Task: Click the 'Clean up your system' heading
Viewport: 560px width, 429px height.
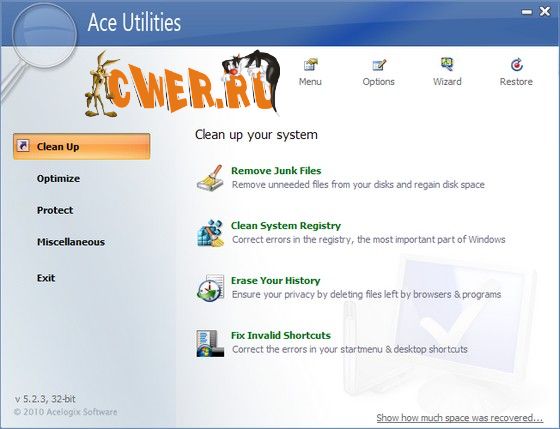Action: (256, 135)
